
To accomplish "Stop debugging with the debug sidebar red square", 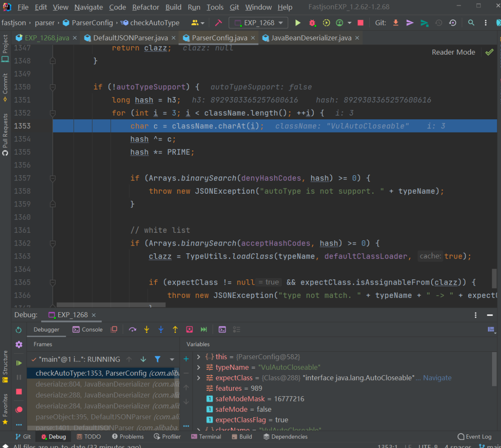I will click(19, 392).
